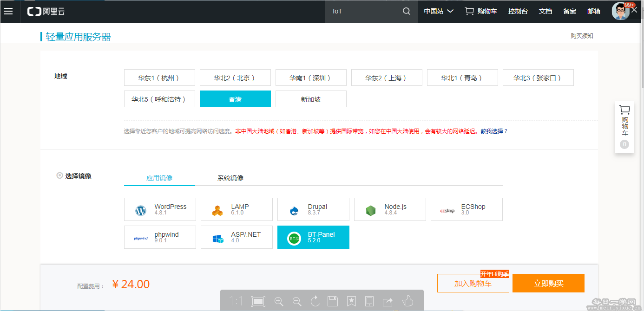Click the user avatar icon
This screenshot has width=644, height=311.
[620, 12]
